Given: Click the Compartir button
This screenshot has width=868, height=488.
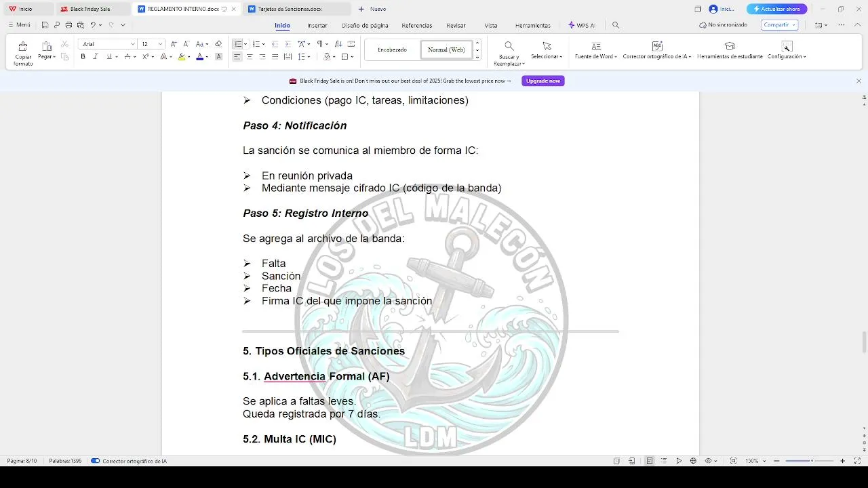Looking at the screenshot, I should [780, 25].
